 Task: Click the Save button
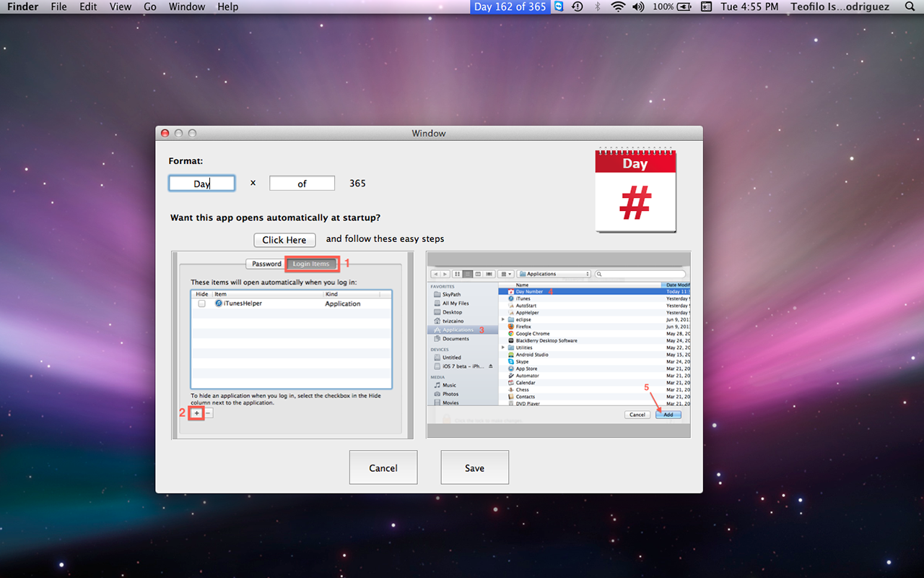[474, 467]
